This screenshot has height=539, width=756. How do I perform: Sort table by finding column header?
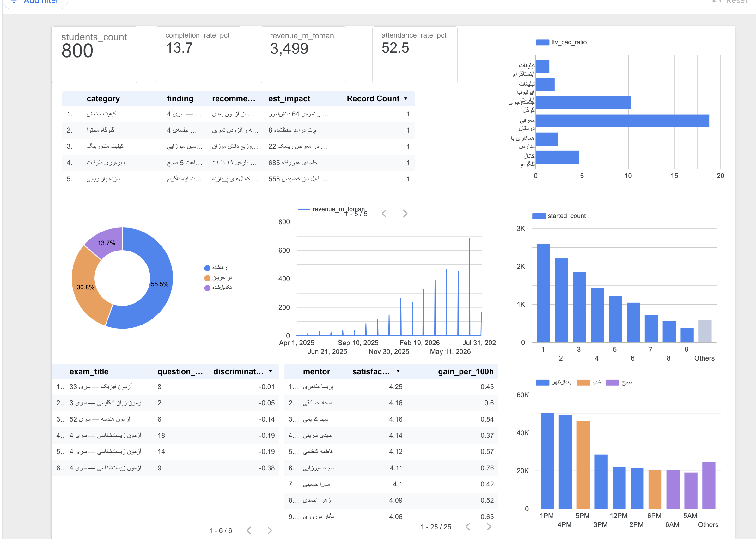point(180,99)
